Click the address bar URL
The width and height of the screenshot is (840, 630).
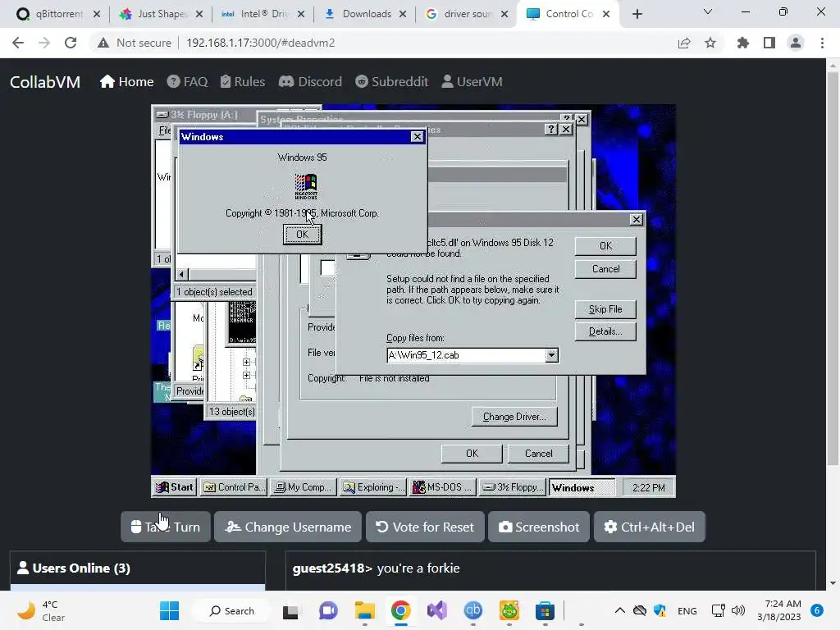[x=260, y=43]
